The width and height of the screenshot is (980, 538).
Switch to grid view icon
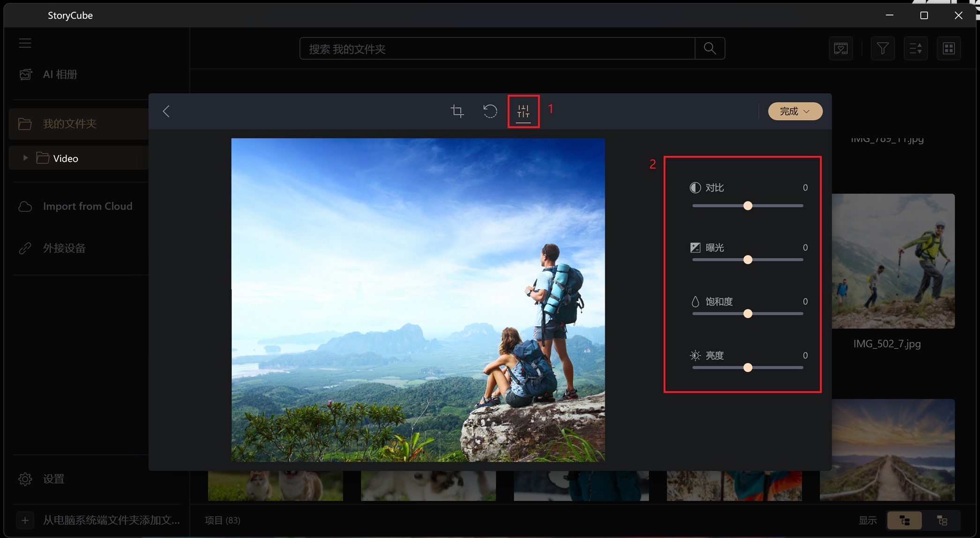pos(949,48)
